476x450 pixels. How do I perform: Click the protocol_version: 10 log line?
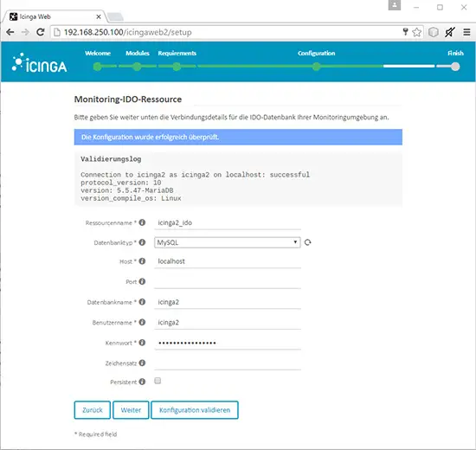point(121,183)
